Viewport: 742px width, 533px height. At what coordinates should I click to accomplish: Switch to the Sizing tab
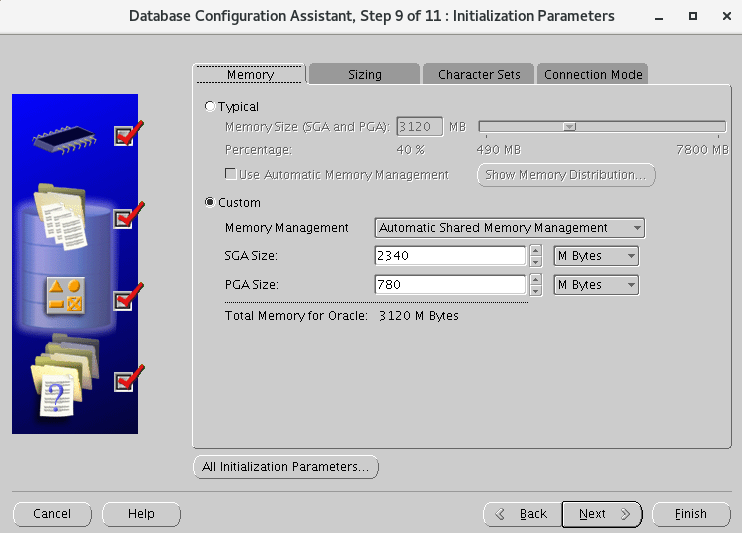(364, 75)
